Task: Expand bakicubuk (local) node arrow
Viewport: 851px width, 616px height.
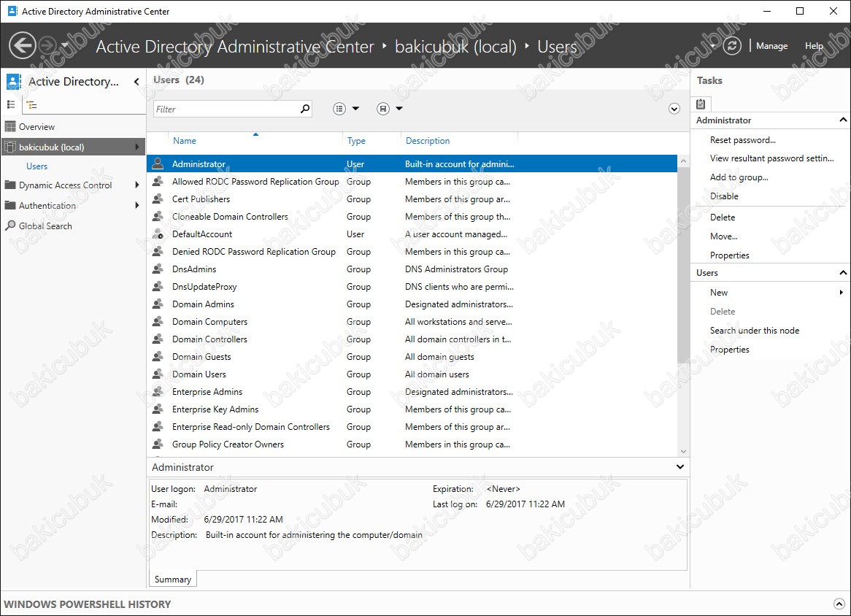Action: [x=136, y=147]
